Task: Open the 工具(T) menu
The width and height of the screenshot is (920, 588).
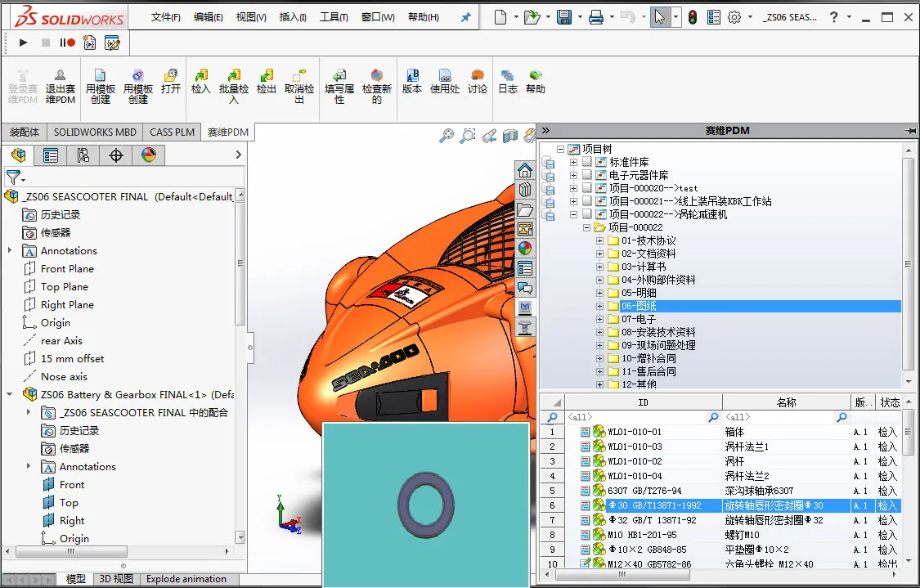Action: (x=333, y=17)
